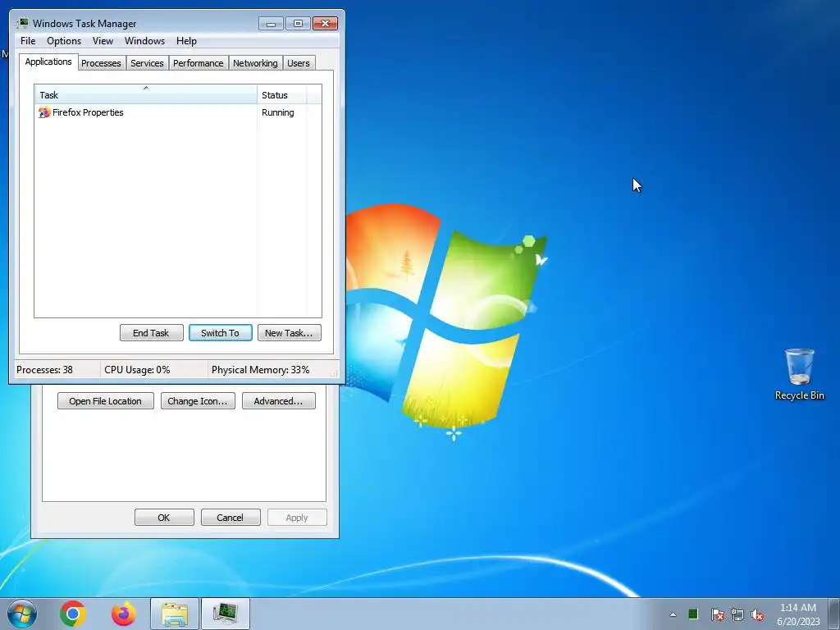Open the Action Center flag tray icon
The height and width of the screenshot is (630, 840).
[717, 614]
